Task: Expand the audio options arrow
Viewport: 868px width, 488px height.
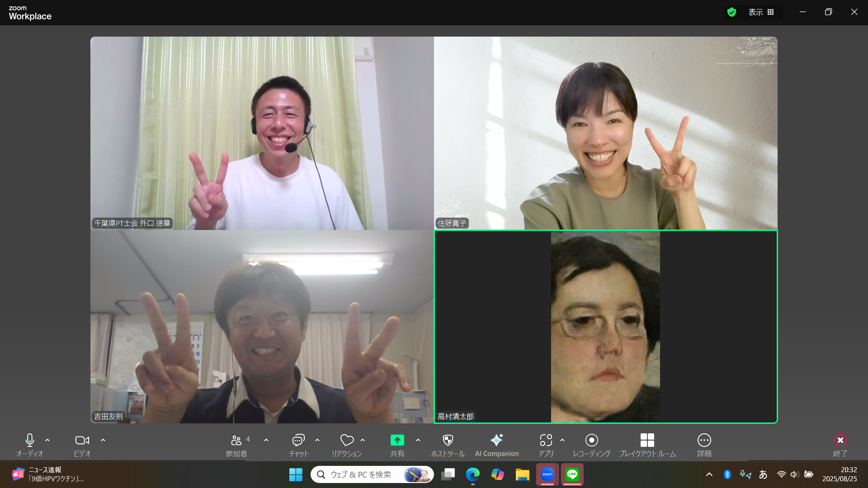Action: [x=47, y=440]
